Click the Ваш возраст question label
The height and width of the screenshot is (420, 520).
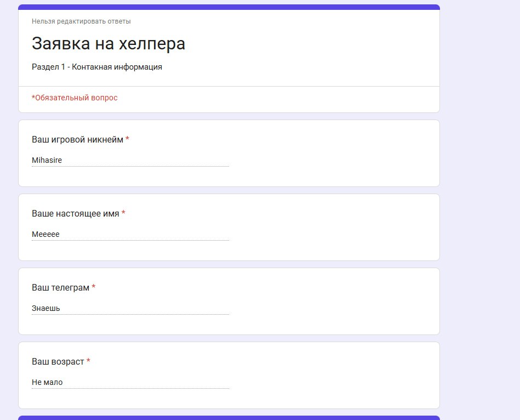(x=58, y=362)
